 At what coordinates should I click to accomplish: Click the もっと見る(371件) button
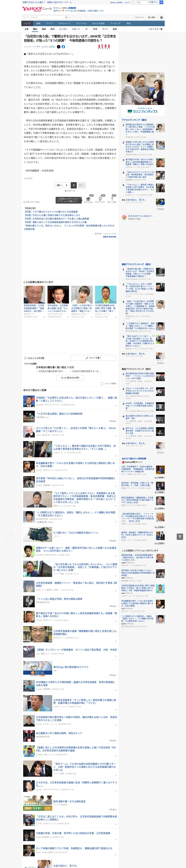[70, 378]
